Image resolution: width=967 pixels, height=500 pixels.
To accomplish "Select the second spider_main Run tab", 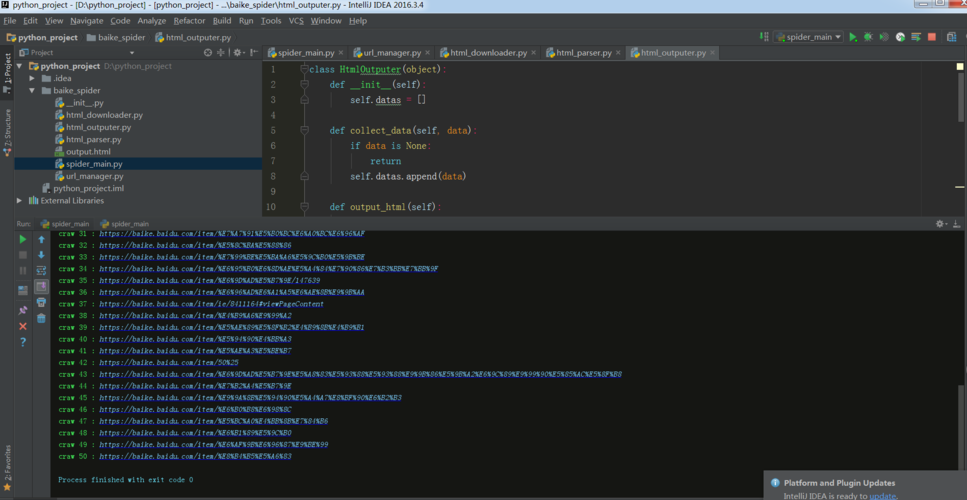I will click(125, 224).
